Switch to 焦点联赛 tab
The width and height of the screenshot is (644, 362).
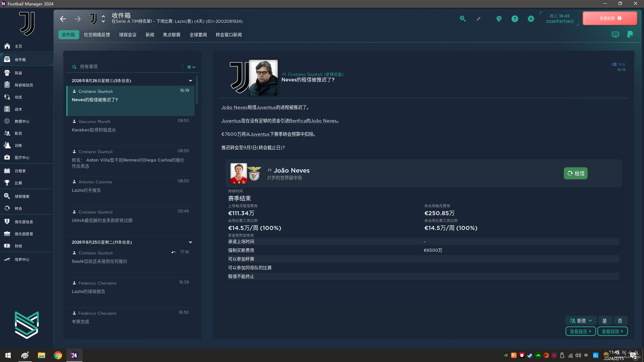point(172,35)
